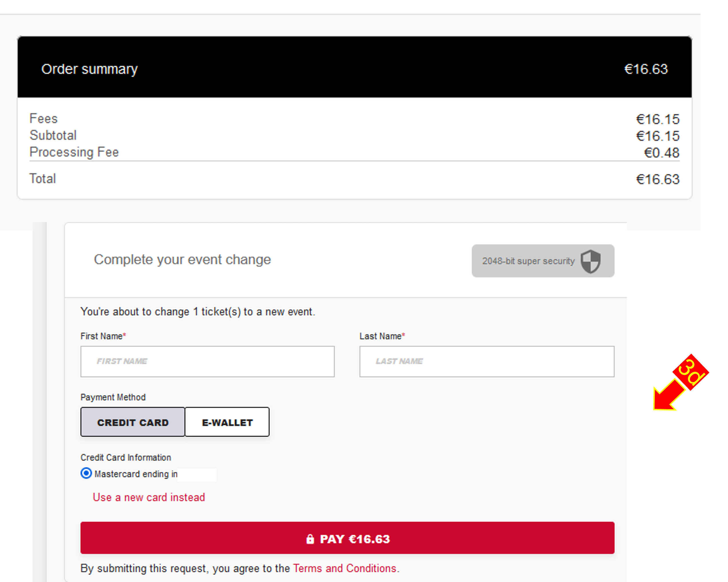Click the Total row label

[x=43, y=179]
